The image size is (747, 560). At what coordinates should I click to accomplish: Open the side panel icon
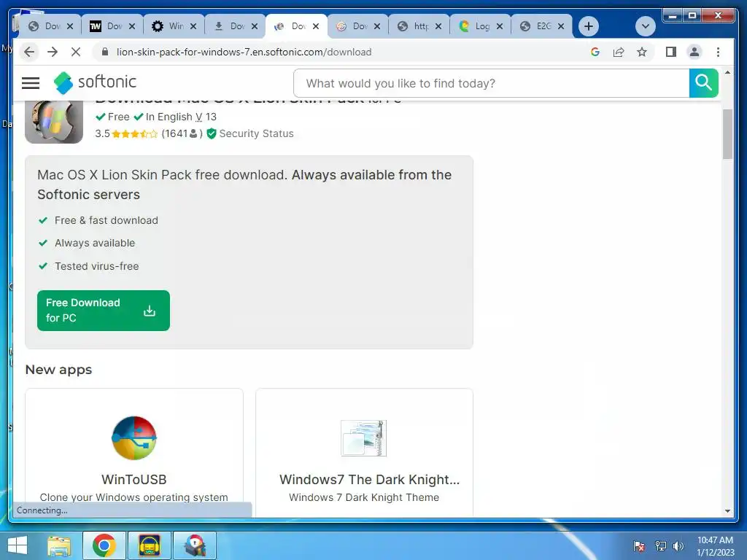pos(671,52)
